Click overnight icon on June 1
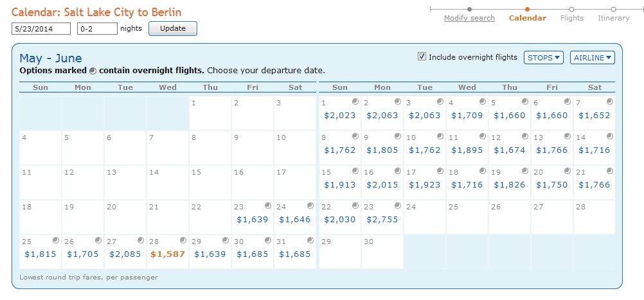Screen dimensions: 644x300 [355, 102]
